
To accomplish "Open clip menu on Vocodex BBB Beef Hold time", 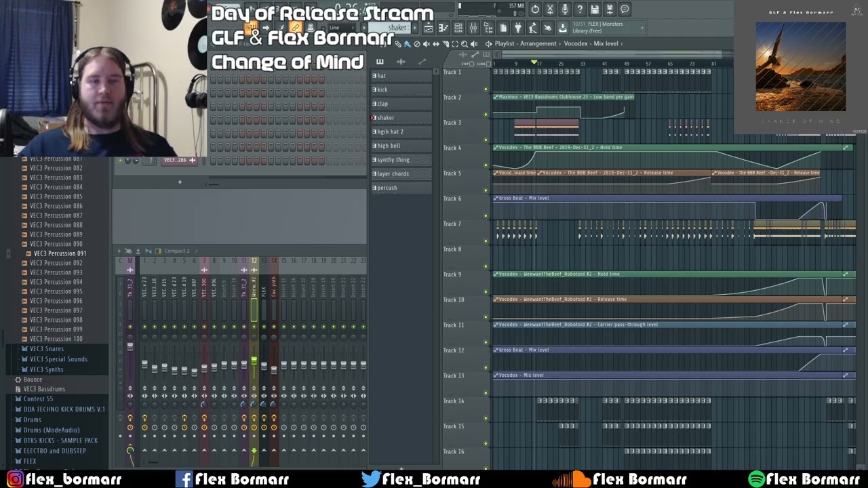I will 496,147.
